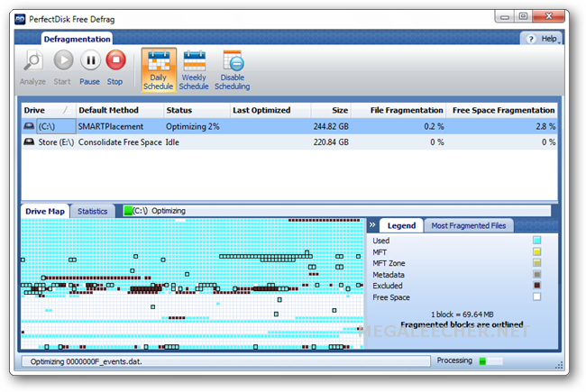Click the Free Space white swatch
Viewport: 586px width, 392px height.
(x=536, y=297)
